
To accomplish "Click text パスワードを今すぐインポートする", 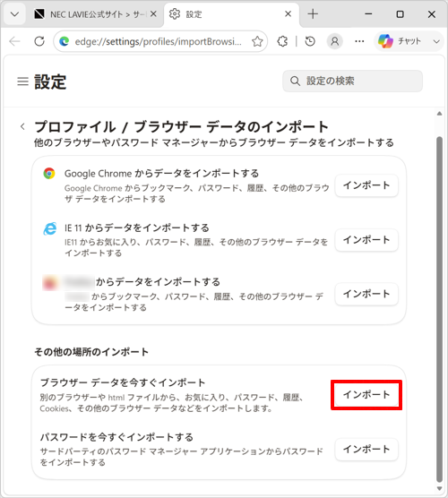I will point(116,437).
